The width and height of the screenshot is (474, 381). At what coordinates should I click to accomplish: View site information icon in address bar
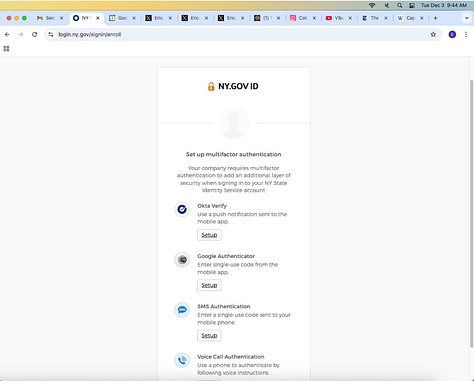click(51, 34)
